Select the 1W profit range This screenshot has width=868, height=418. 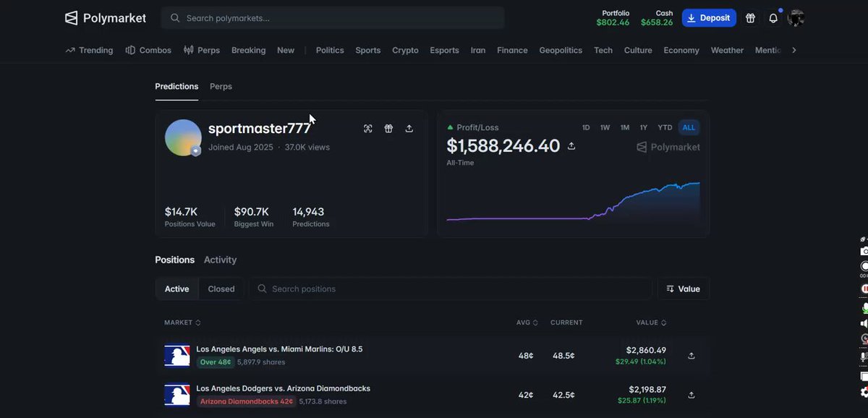click(605, 128)
